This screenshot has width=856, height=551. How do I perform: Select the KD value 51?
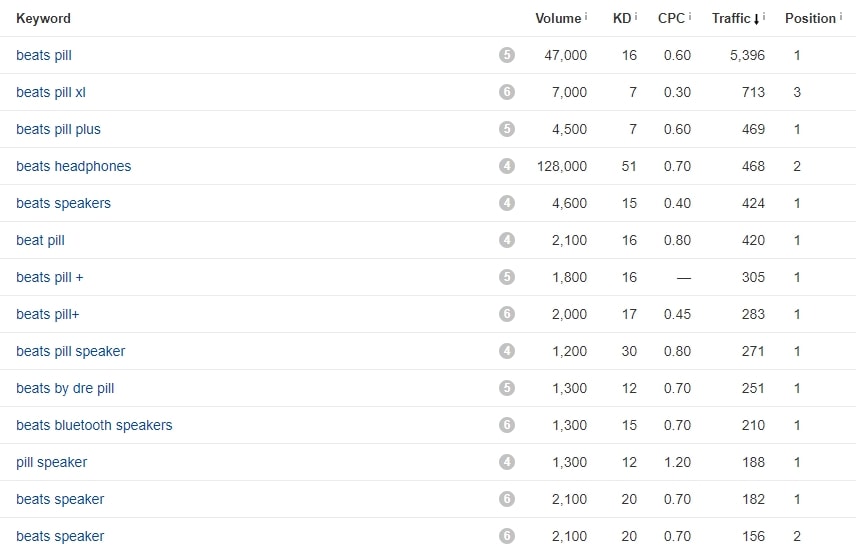[x=629, y=166]
